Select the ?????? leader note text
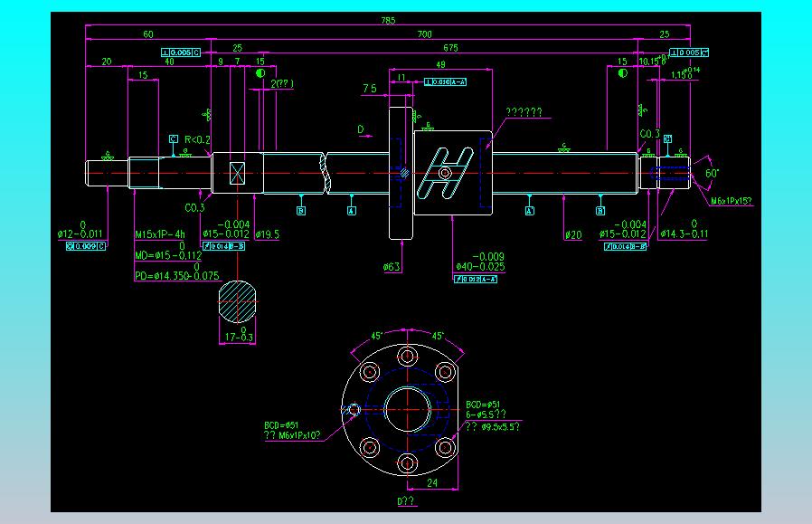 click(x=524, y=112)
